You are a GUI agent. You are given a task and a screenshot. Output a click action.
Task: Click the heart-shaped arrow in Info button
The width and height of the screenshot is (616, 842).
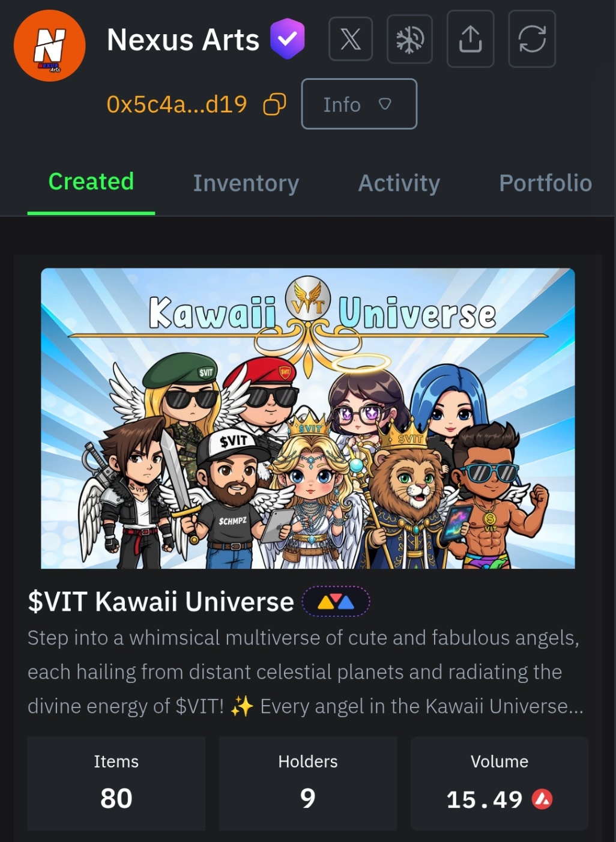coord(385,104)
